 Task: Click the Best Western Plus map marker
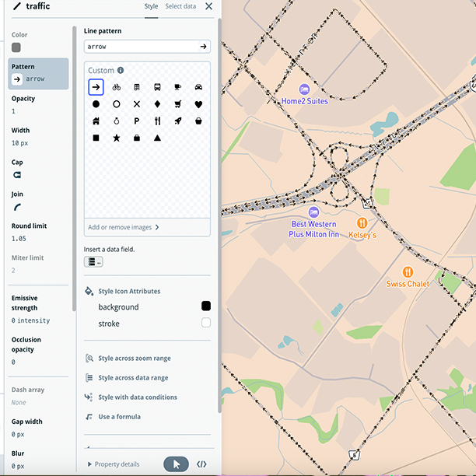click(313, 212)
